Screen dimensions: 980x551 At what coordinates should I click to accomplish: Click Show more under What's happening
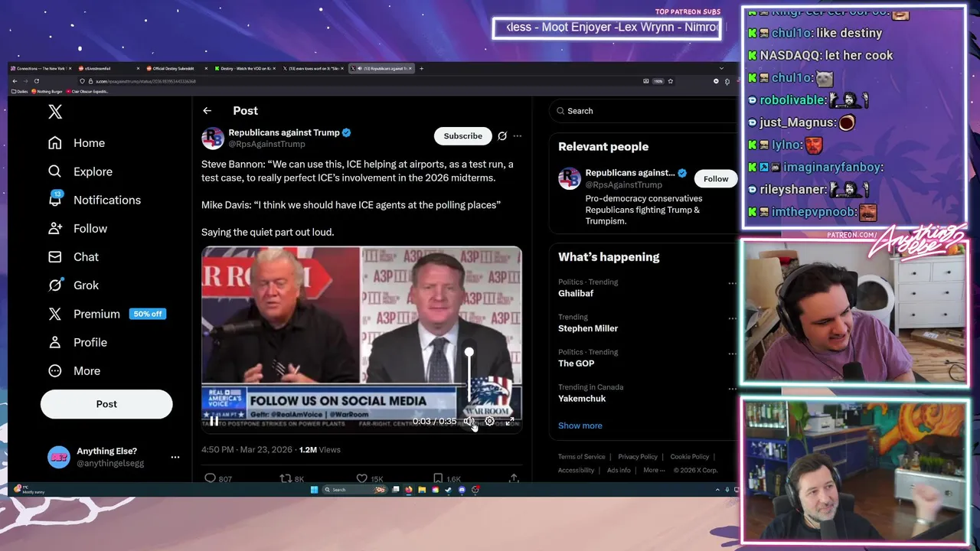point(580,425)
